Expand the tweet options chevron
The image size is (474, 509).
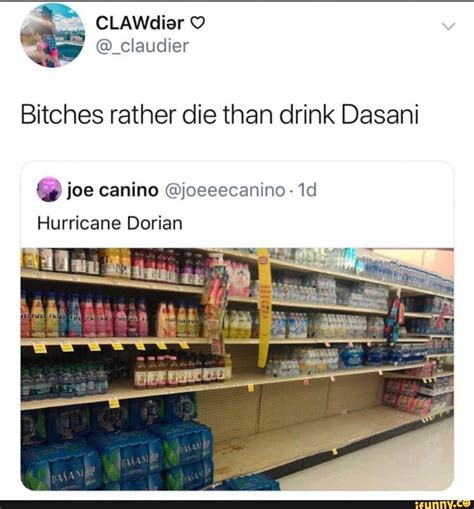[x=448, y=26]
